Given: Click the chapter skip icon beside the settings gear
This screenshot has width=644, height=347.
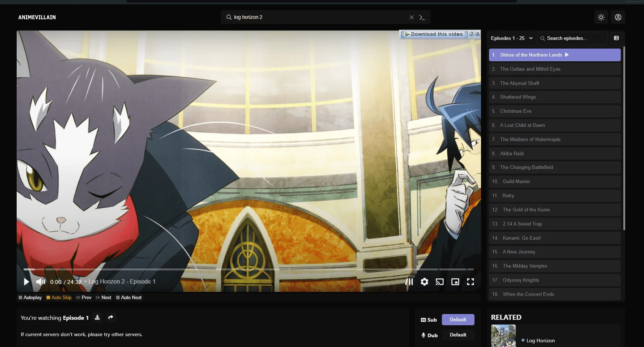Looking at the screenshot, I should 409,282.
